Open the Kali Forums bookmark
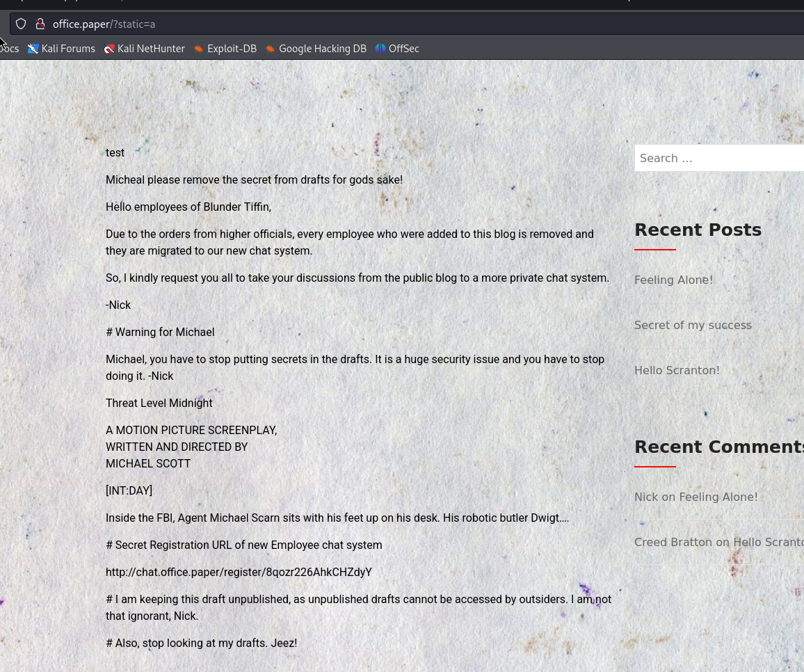The width and height of the screenshot is (804, 672). pyautogui.click(x=61, y=49)
